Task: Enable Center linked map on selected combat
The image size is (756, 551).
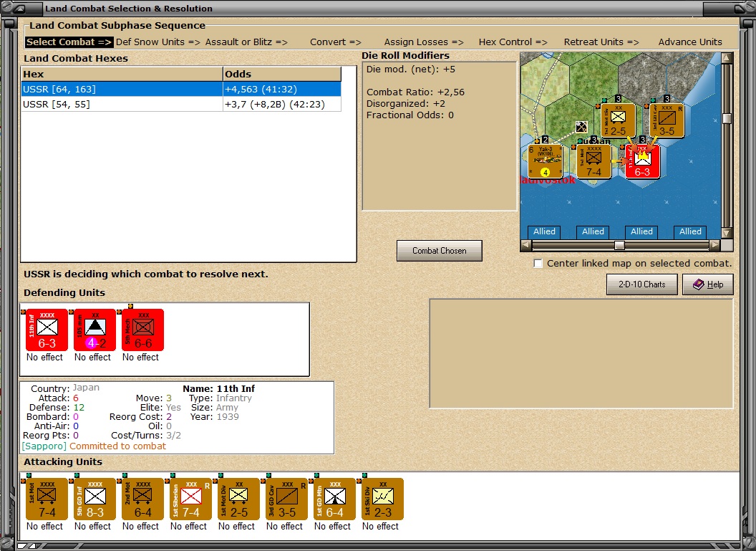Action: (x=538, y=263)
